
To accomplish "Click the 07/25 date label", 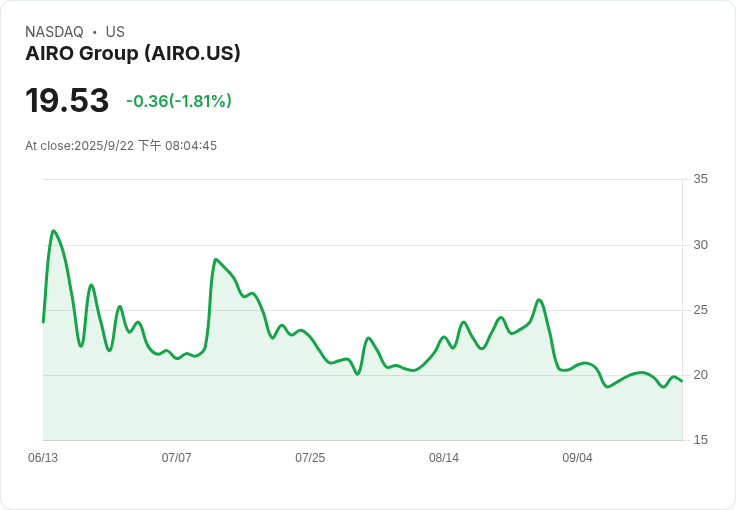I will [x=310, y=458].
